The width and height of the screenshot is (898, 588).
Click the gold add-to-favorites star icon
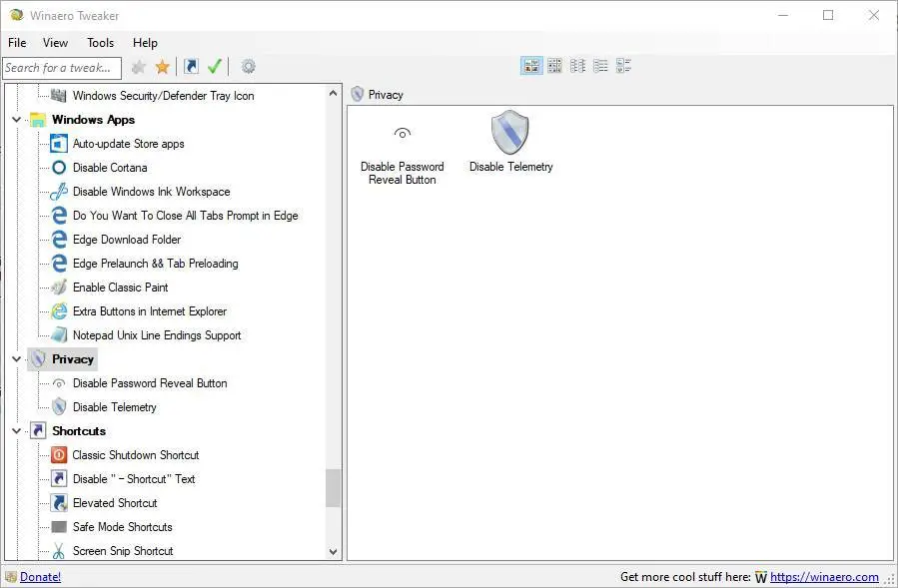[163, 68]
